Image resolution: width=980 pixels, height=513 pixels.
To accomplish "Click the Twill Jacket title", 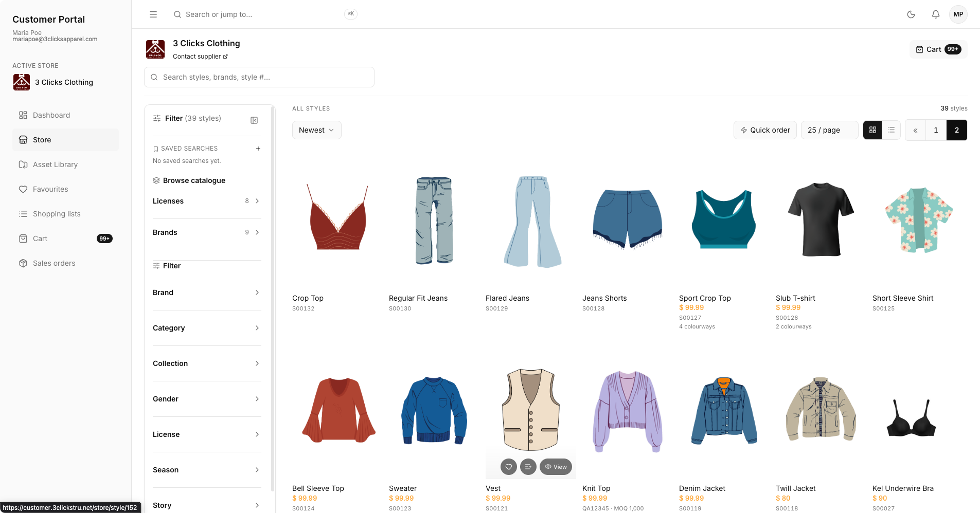I will 796,488.
